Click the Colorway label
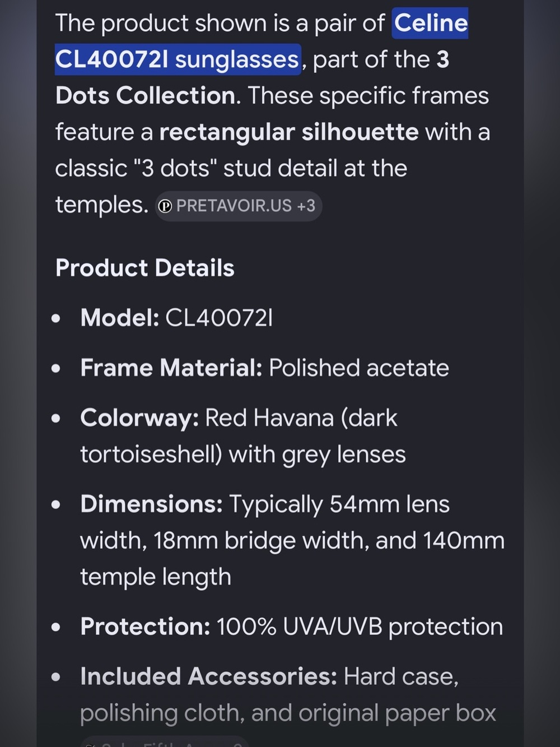Viewport: 560px width, 747px height. point(139,419)
